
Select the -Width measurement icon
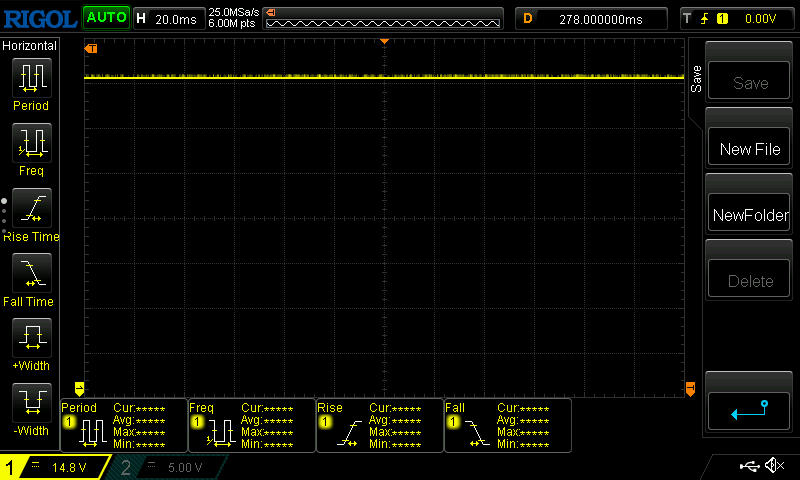pyautogui.click(x=31, y=404)
